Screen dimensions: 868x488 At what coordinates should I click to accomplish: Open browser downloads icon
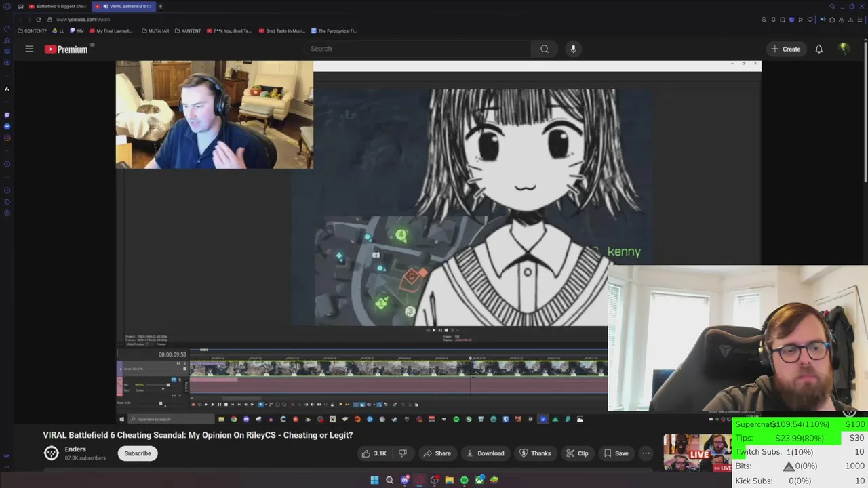coord(850,20)
